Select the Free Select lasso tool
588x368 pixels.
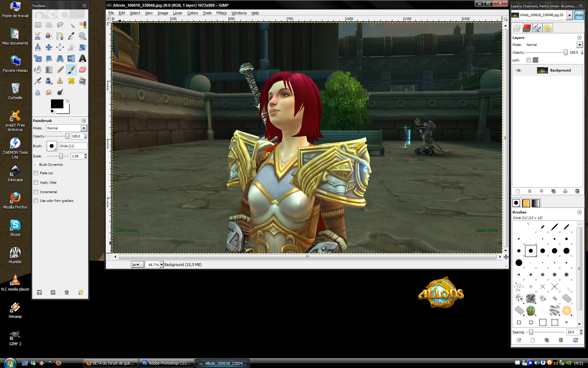[60, 25]
